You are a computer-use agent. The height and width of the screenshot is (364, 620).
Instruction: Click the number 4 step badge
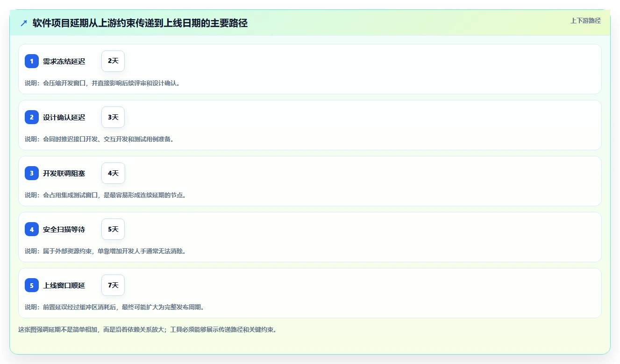point(32,229)
